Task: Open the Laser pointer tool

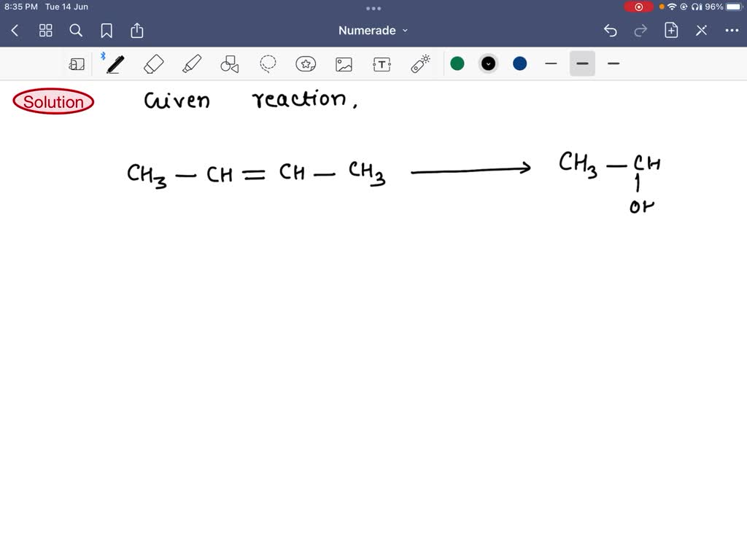Action: (x=419, y=63)
